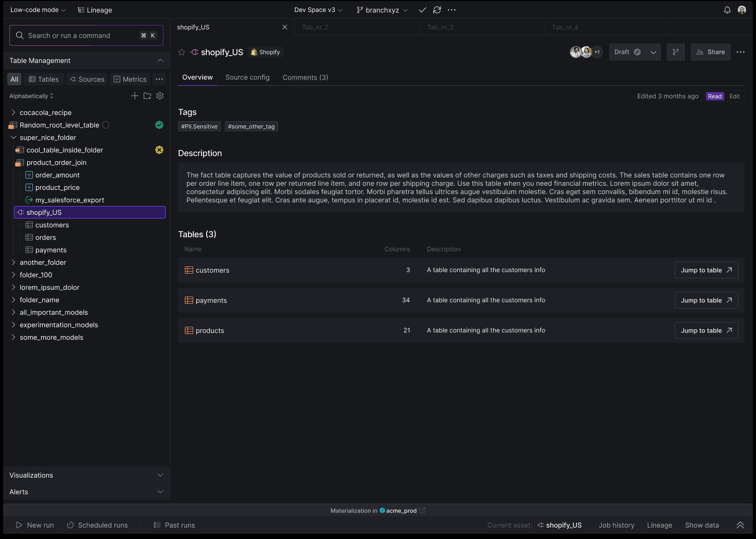Expand the another_folder folder
756x539 pixels.
pyautogui.click(x=13, y=262)
